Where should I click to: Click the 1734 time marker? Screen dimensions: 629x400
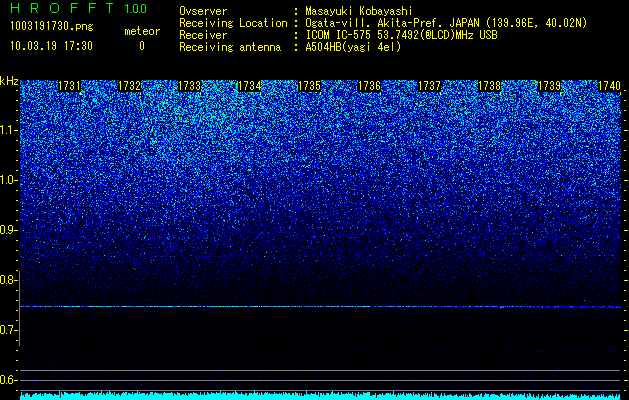click(x=250, y=86)
